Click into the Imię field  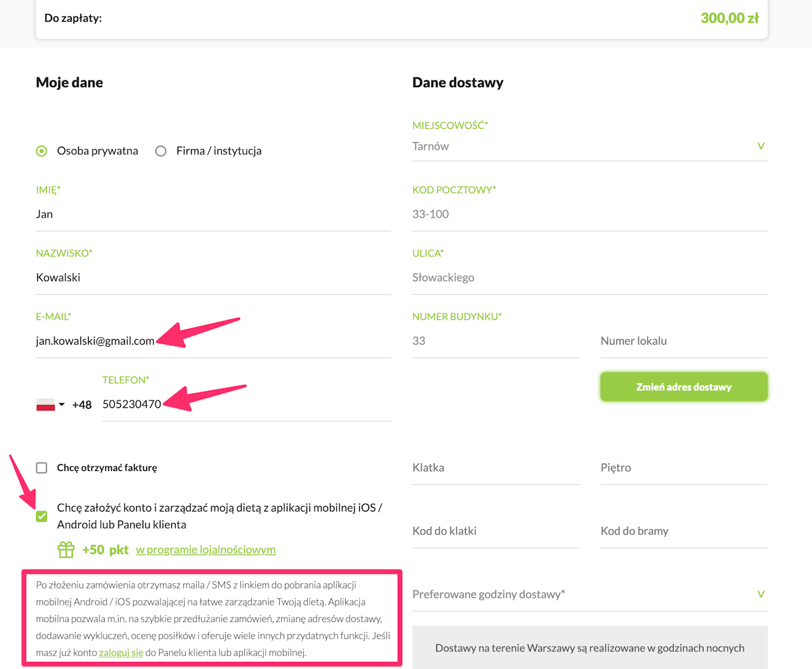click(213, 215)
